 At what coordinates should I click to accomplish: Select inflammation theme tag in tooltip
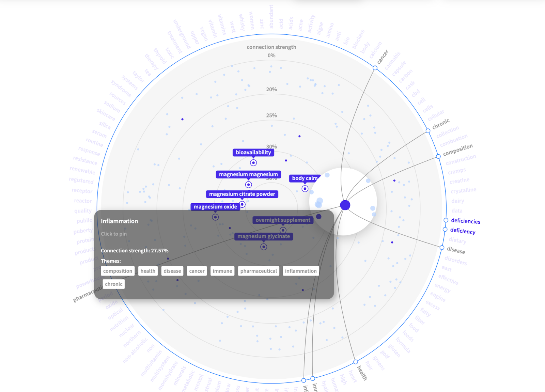pos(301,271)
